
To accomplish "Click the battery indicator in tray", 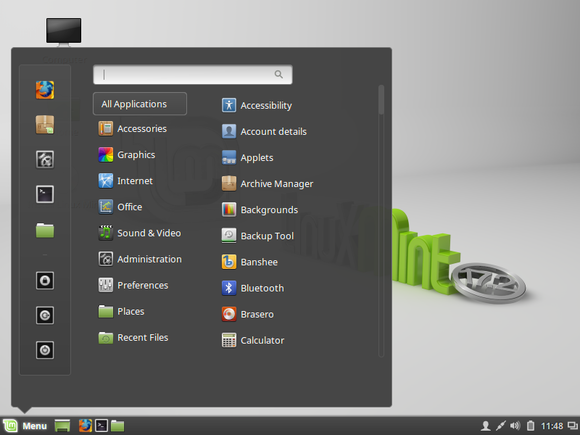I will 530,426.
